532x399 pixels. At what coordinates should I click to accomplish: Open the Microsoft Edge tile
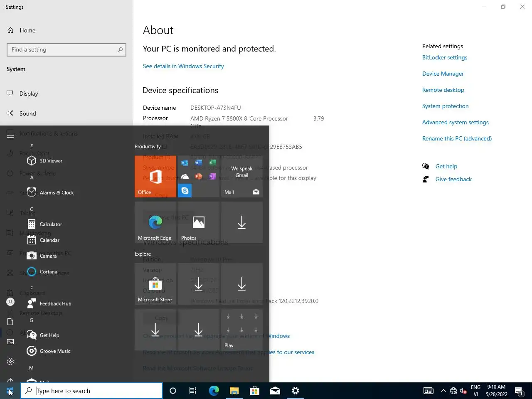click(155, 222)
